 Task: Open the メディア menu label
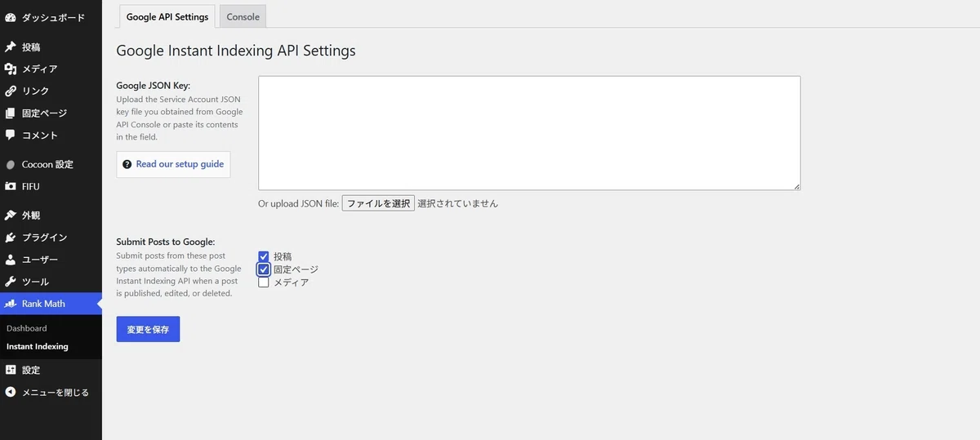(x=39, y=69)
